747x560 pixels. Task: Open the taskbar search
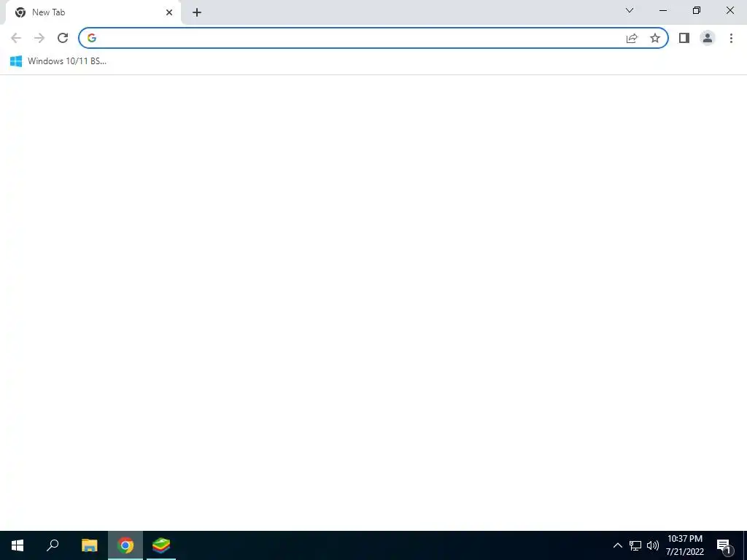(53, 545)
